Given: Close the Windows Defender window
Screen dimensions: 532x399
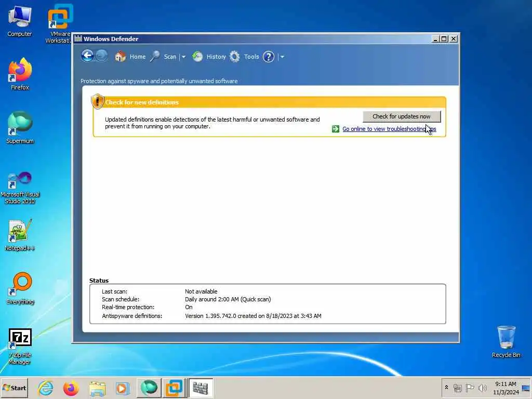Looking at the screenshot, I should (x=453, y=38).
